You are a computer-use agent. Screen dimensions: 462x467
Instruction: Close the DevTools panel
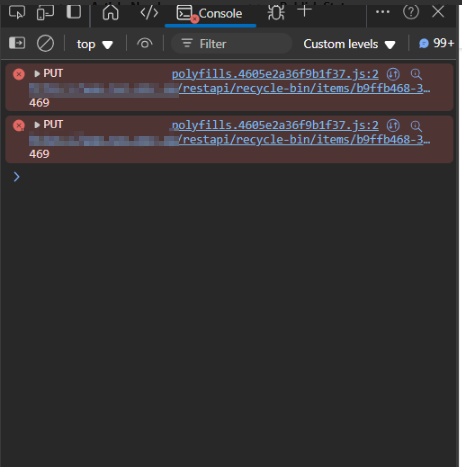[438, 12]
